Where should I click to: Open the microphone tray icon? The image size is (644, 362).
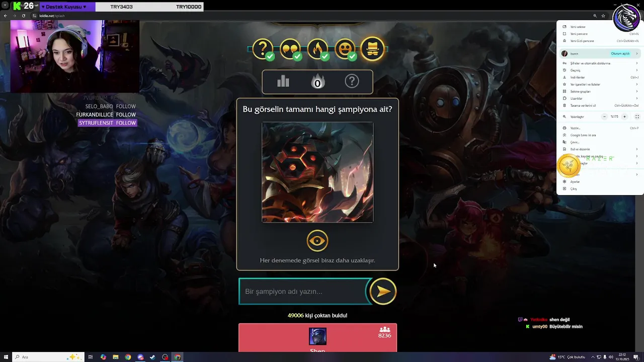pyautogui.click(x=605, y=357)
